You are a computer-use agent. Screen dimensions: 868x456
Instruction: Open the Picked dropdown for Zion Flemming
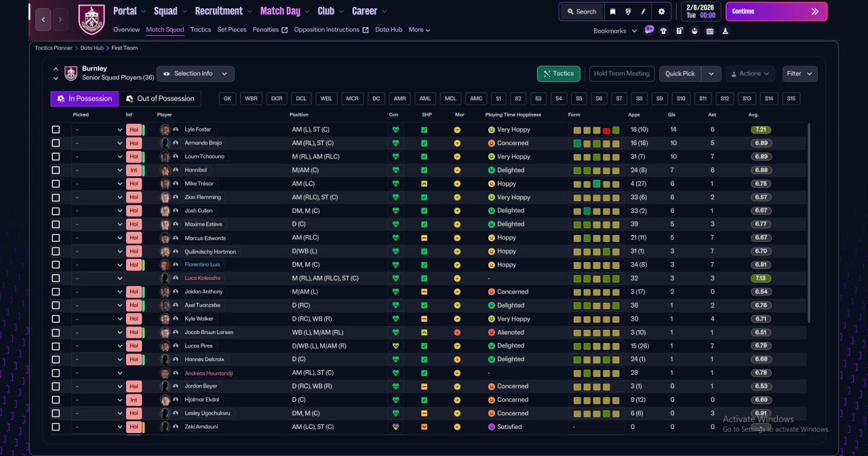pos(98,197)
